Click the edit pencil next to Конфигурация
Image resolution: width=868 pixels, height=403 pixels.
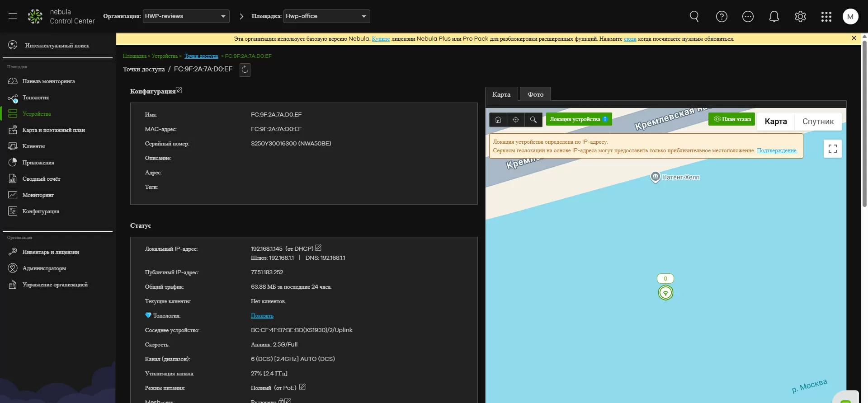pos(179,90)
